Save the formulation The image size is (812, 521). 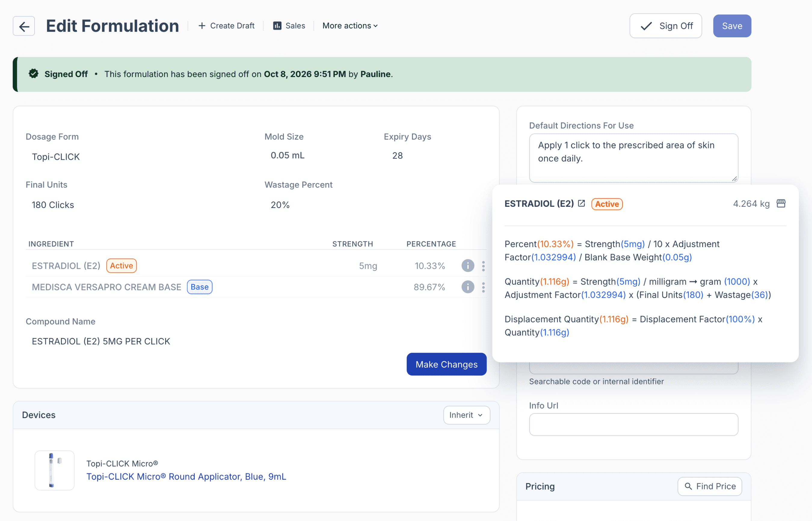732,26
